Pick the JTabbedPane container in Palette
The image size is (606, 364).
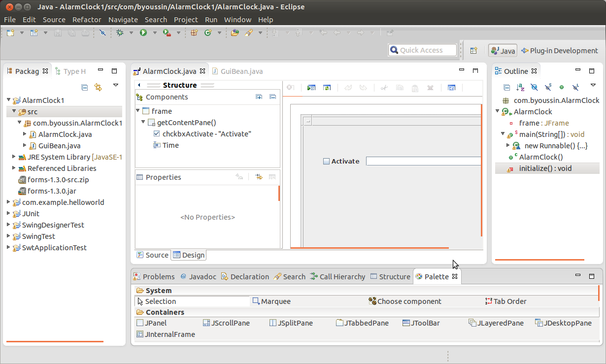[362, 323]
